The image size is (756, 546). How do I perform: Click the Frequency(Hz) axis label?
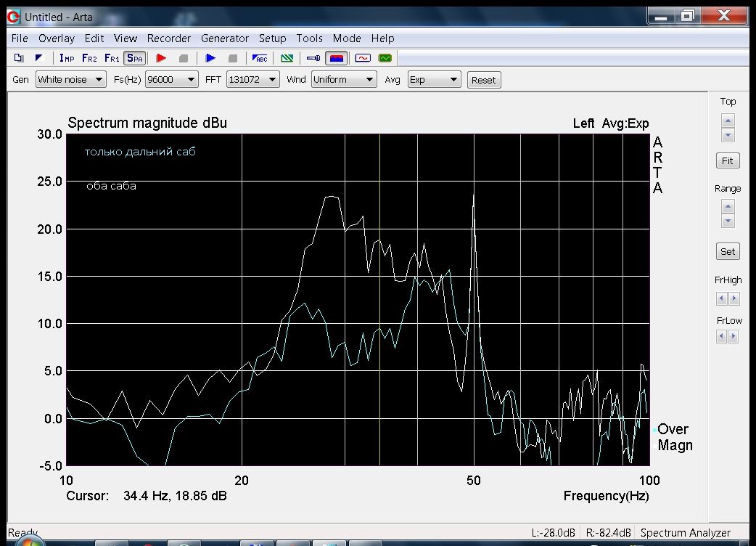pos(606,496)
